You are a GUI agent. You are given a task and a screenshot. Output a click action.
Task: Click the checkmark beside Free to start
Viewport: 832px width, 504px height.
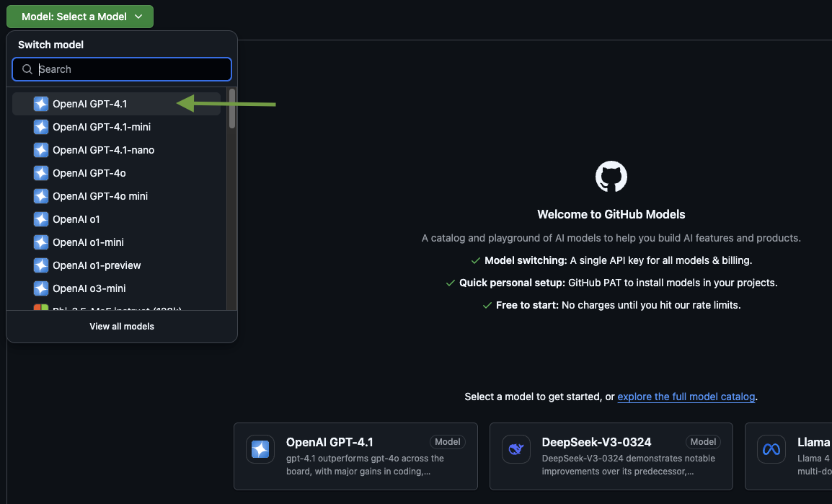487,305
